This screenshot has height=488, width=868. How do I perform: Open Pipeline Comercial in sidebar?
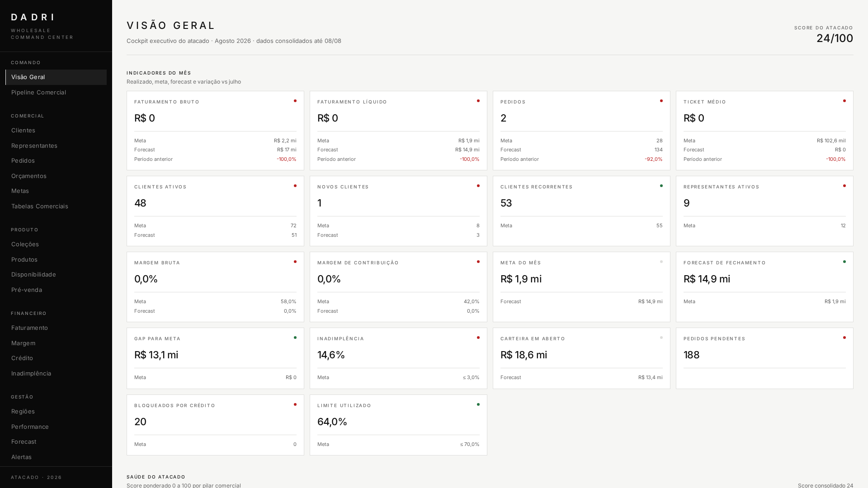coord(56,92)
